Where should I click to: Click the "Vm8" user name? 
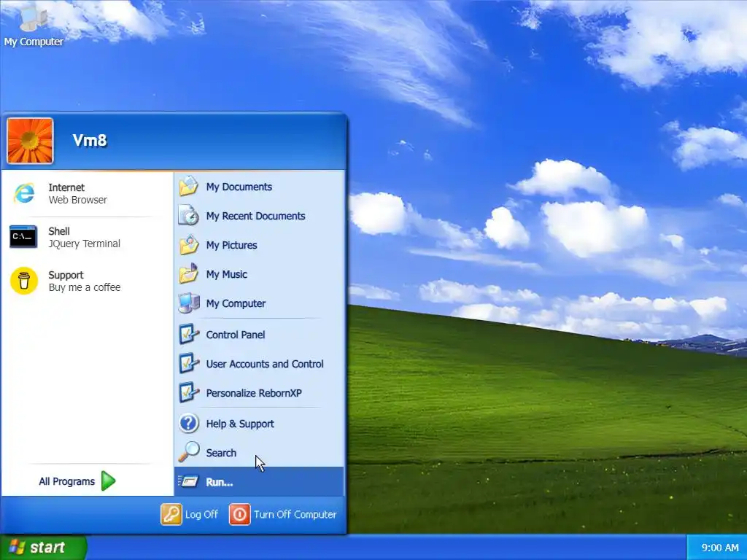click(x=90, y=141)
